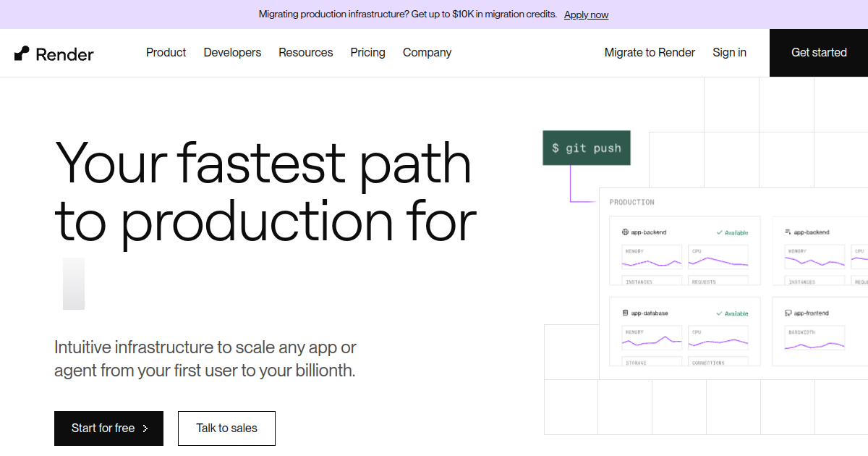Select the MEMORY graph in the globe app-backend card

pyautogui.click(x=652, y=258)
